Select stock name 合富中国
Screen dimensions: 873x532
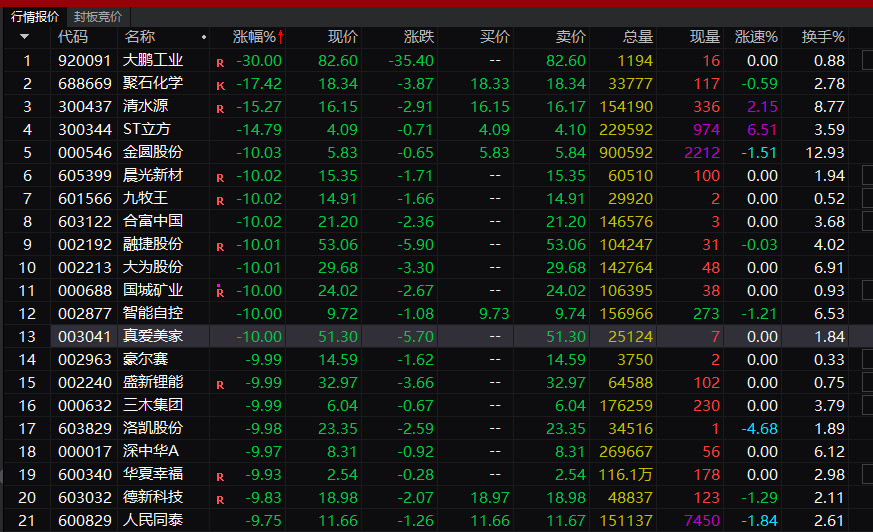[x=153, y=221]
